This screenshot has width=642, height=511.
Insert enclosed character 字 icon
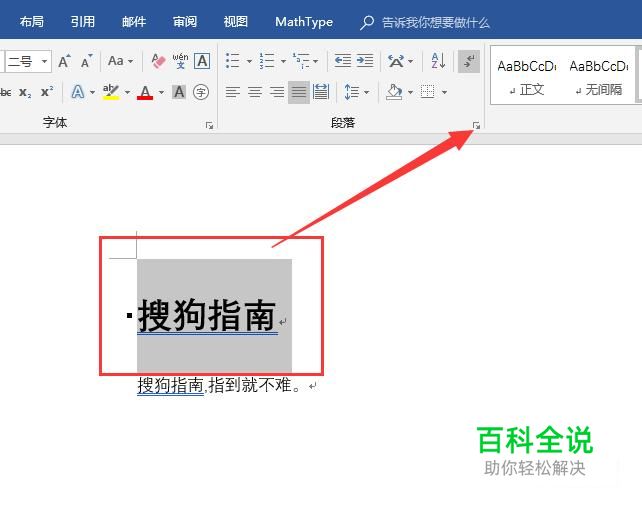tap(201, 92)
